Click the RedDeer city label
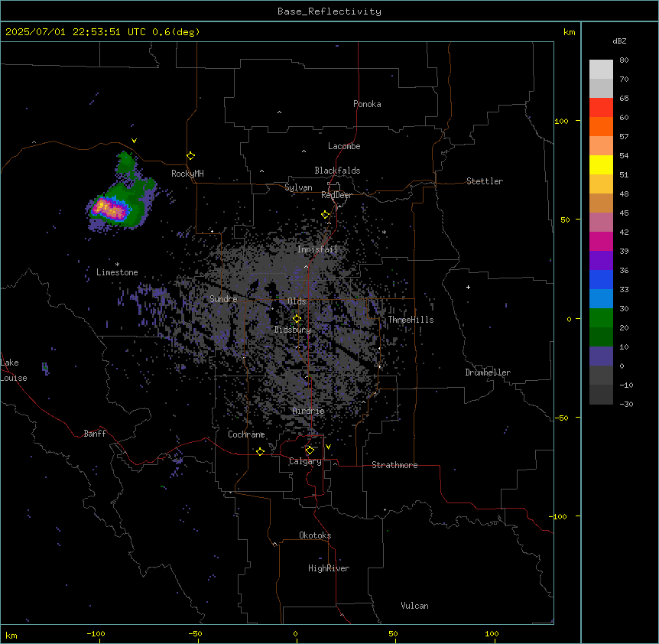 (x=336, y=195)
